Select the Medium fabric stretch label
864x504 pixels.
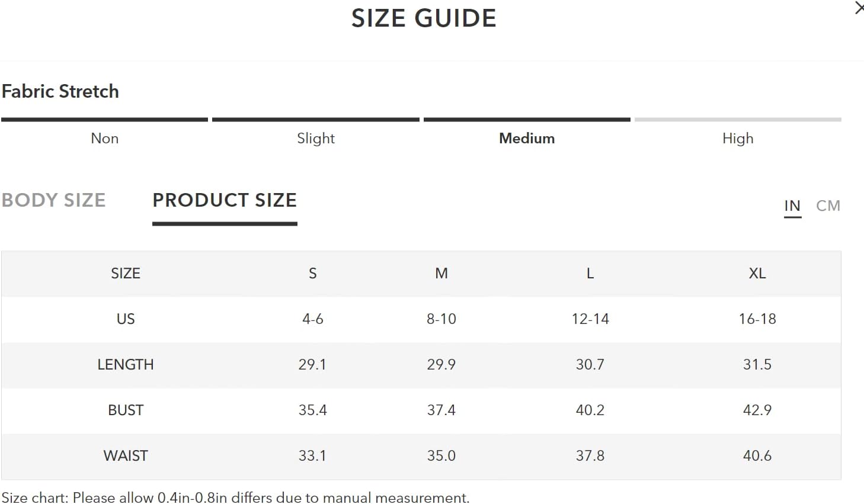[527, 138]
